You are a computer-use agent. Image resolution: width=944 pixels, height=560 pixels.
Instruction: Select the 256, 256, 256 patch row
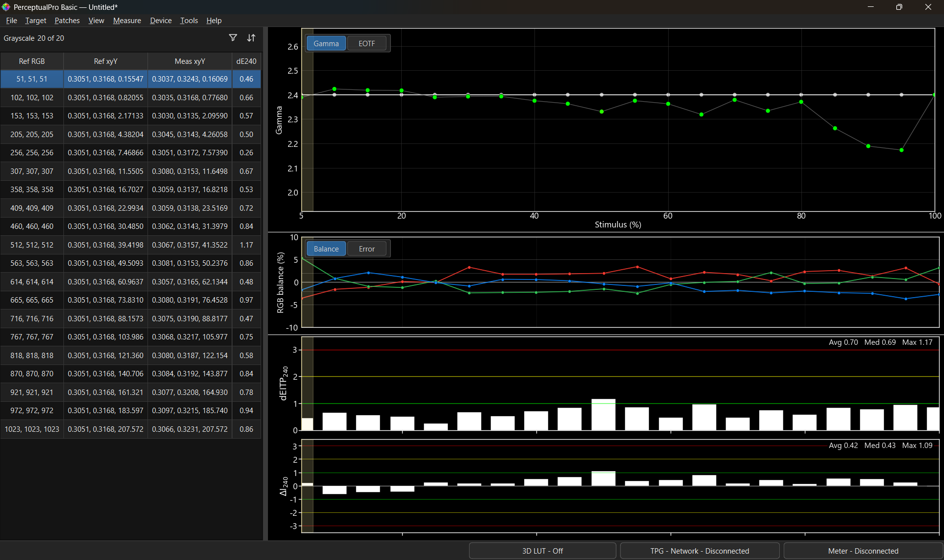[131, 153]
